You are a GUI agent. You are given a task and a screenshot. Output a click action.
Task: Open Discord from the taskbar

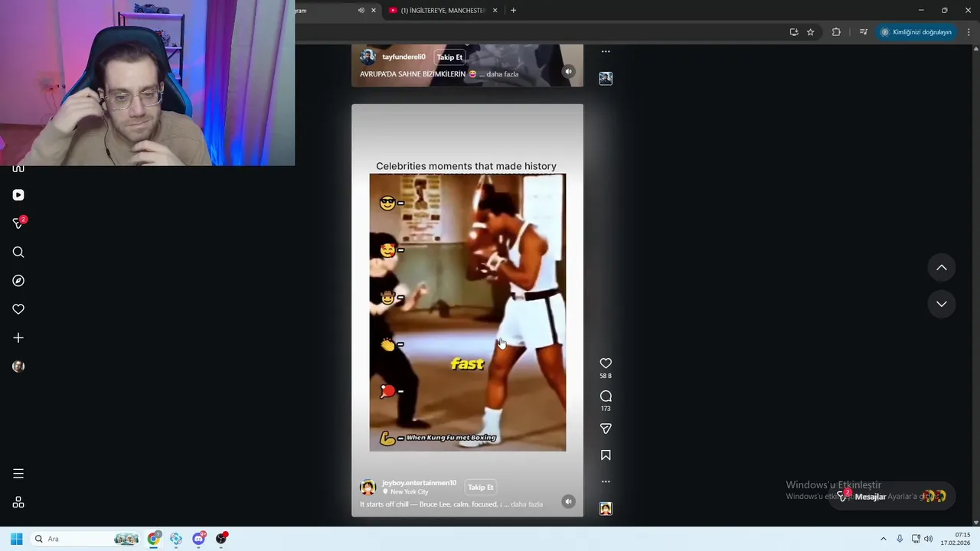(199, 539)
